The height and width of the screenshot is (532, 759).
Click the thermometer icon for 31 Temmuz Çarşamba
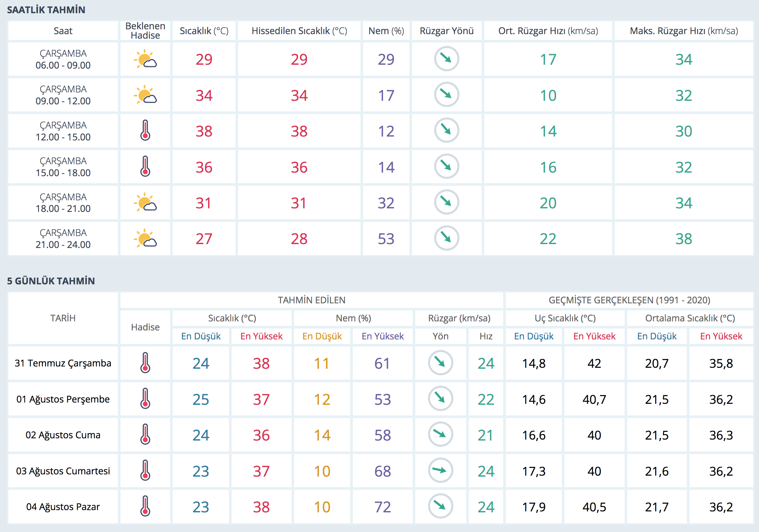(x=145, y=363)
